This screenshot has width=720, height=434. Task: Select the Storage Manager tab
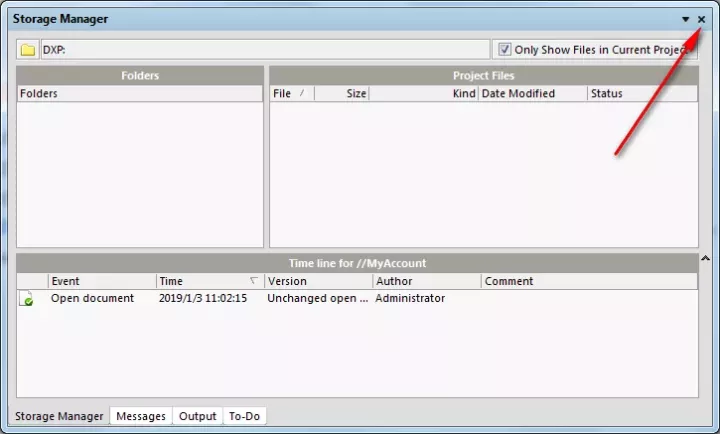click(x=58, y=416)
